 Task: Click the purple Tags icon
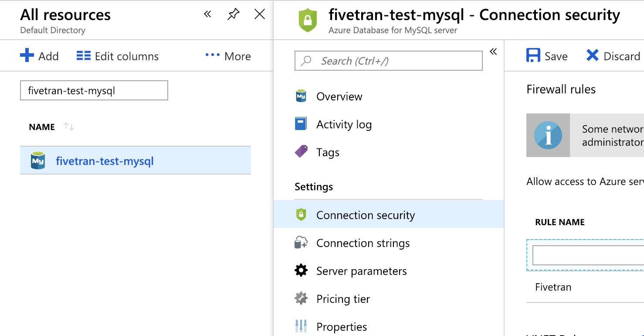tap(301, 152)
